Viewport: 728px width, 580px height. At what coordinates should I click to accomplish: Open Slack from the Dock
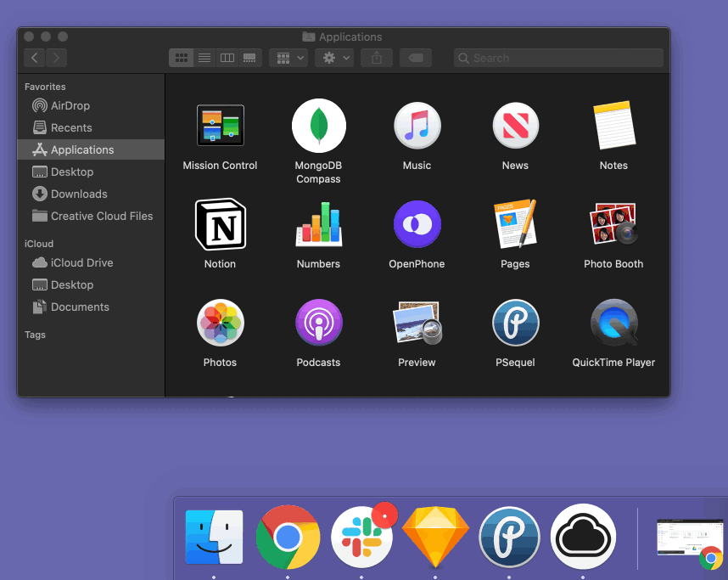click(361, 538)
